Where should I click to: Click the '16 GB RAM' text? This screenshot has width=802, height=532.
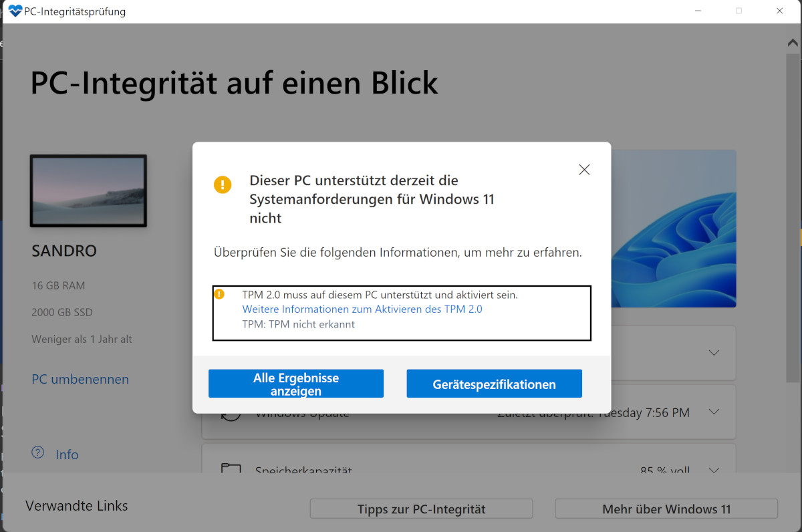58,285
